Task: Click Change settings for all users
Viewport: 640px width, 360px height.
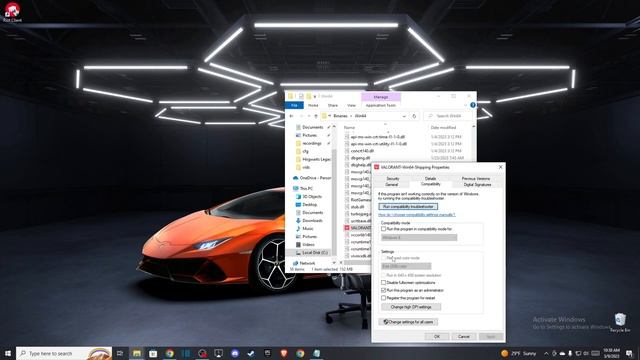Action: [x=408, y=322]
